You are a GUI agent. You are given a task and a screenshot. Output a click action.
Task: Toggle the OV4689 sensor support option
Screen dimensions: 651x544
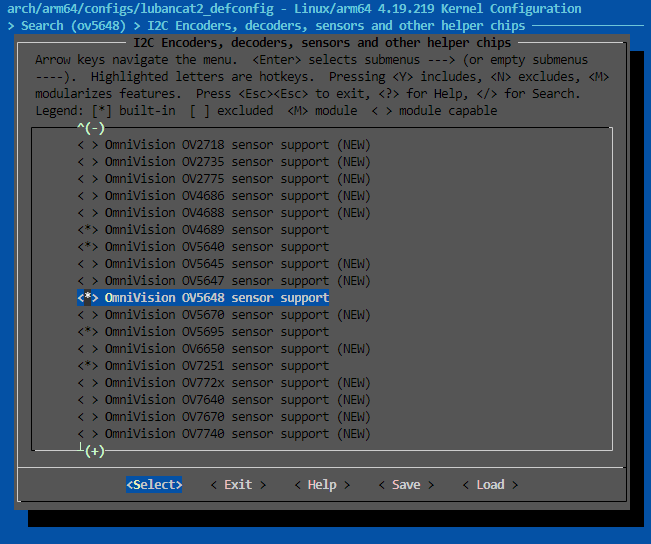[x=88, y=230]
